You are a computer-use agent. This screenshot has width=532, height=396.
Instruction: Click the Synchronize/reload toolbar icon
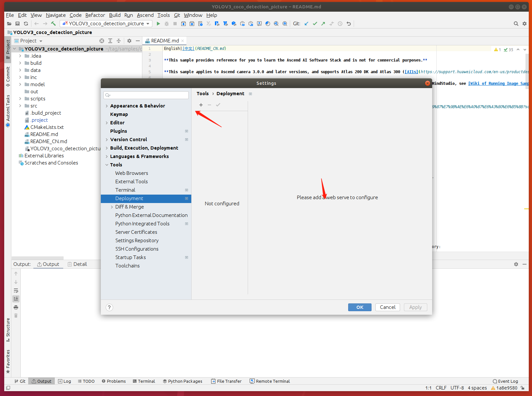tap(26, 24)
